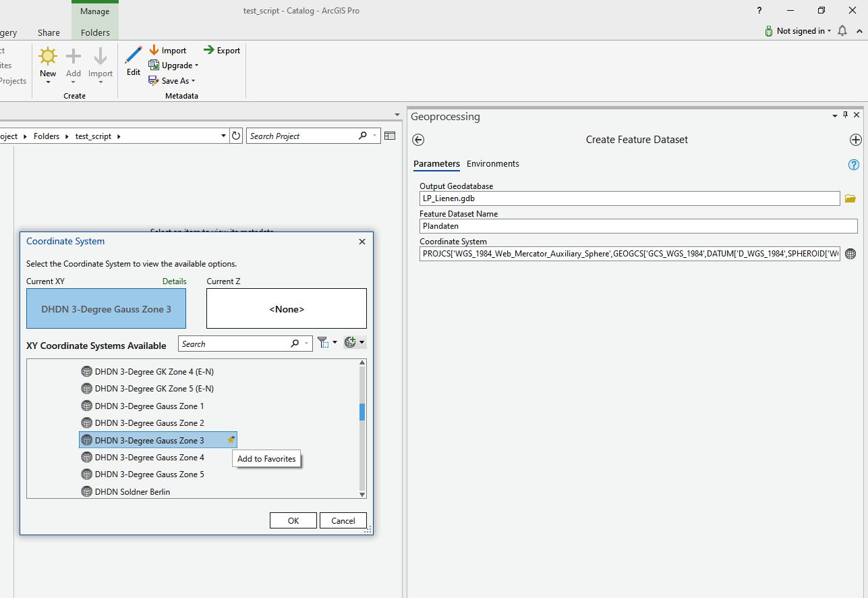The image size is (868, 598).
Task: Click the Geoprocessing add plus circle icon
Action: pos(855,140)
